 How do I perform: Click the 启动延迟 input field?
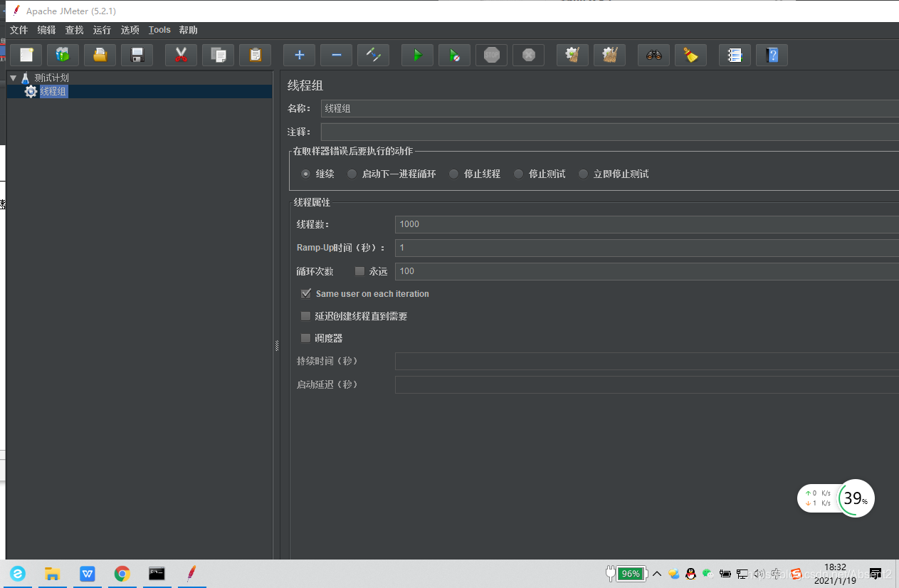[x=647, y=384]
